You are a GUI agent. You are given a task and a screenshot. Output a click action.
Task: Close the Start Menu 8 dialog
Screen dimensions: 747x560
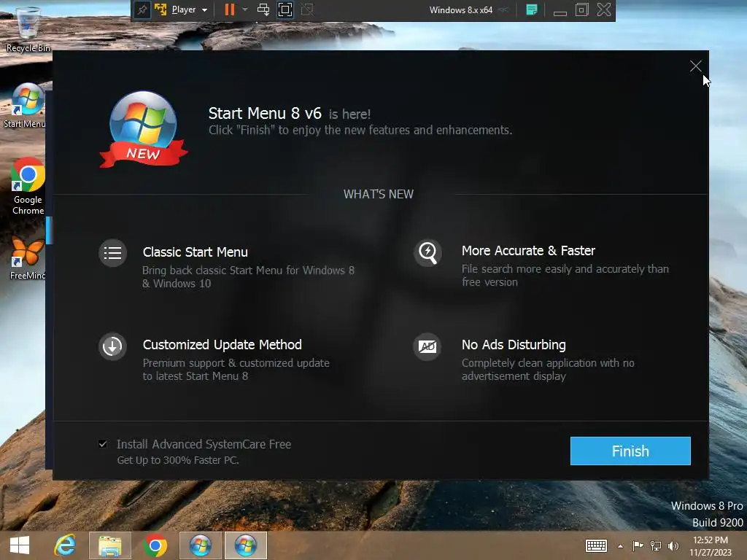[695, 66]
